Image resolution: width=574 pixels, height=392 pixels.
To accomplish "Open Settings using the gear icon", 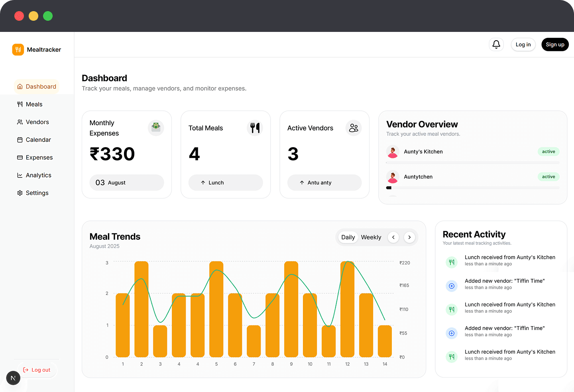I will 20,193.
